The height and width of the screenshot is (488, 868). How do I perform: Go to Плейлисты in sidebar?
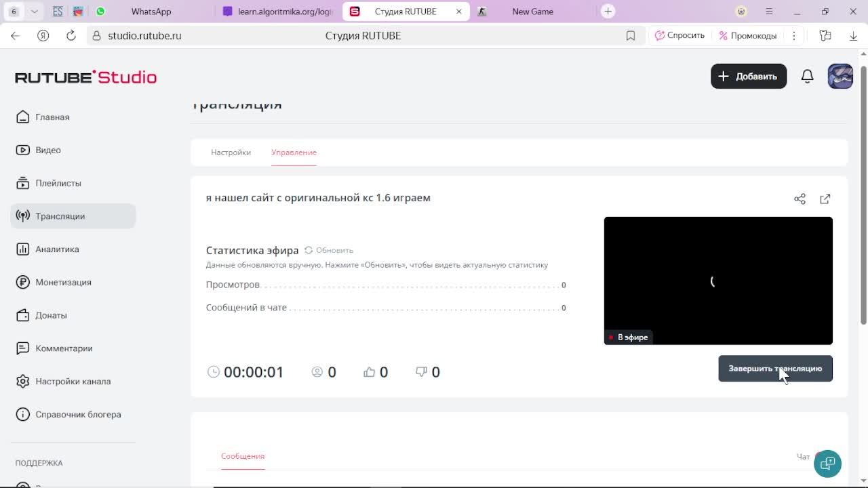tap(49, 183)
